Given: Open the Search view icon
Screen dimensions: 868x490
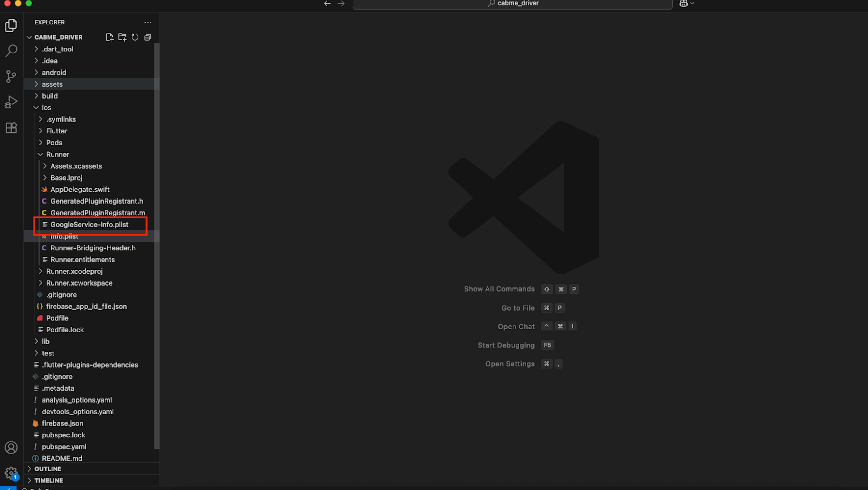Looking at the screenshot, I should click(x=11, y=51).
